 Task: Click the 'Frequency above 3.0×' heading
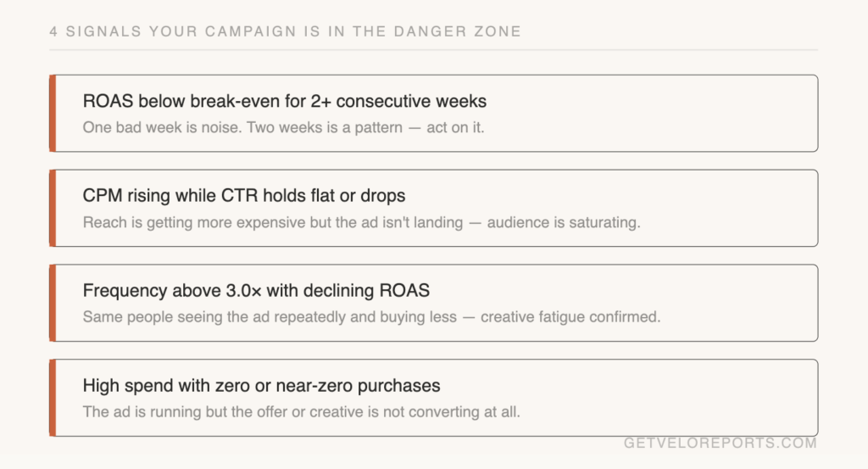(256, 291)
